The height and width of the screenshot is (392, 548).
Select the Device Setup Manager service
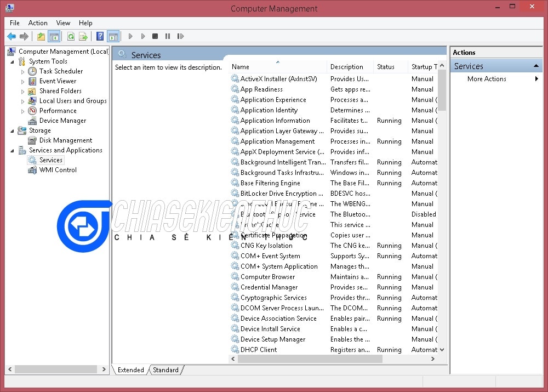tap(273, 339)
